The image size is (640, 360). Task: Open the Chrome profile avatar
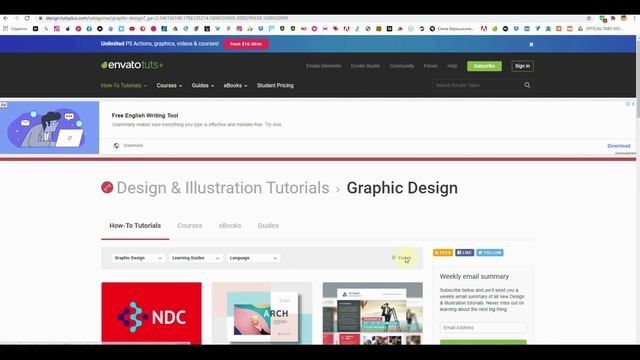coord(624,18)
